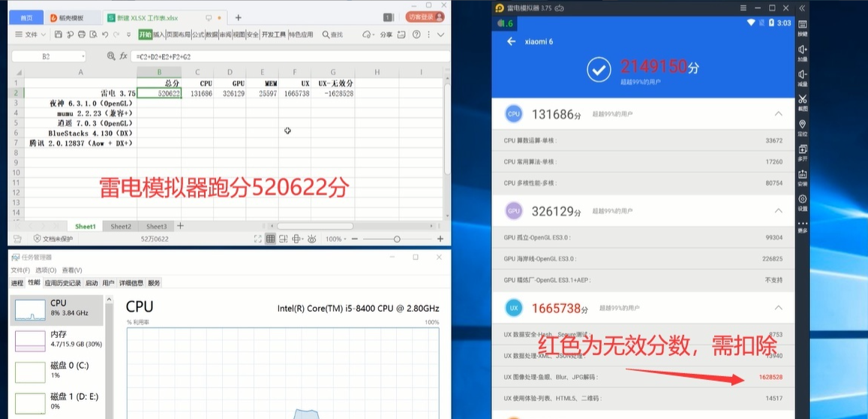This screenshot has width=868, height=419.
Task: Click the Print Preview icon in WPS
Action: point(93,35)
